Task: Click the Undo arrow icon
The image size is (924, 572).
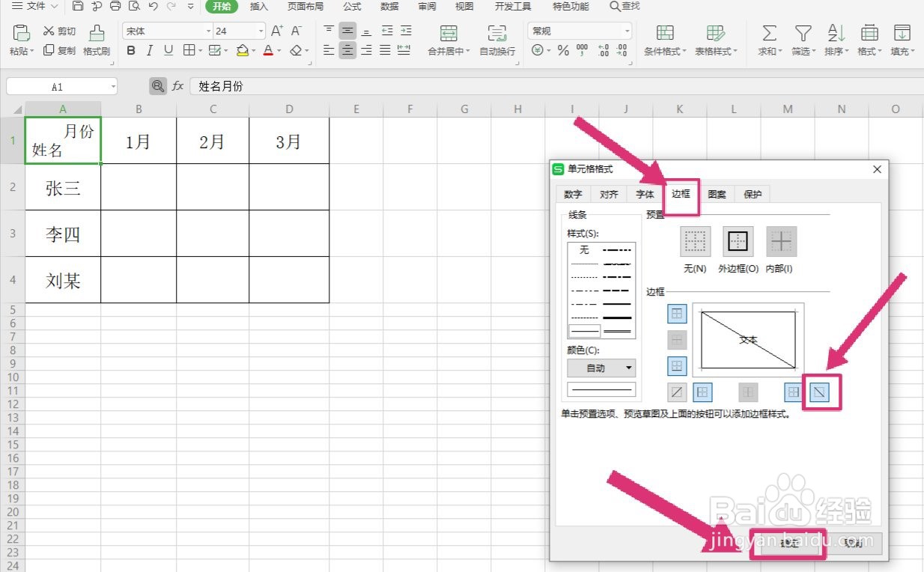Action: coord(154,6)
